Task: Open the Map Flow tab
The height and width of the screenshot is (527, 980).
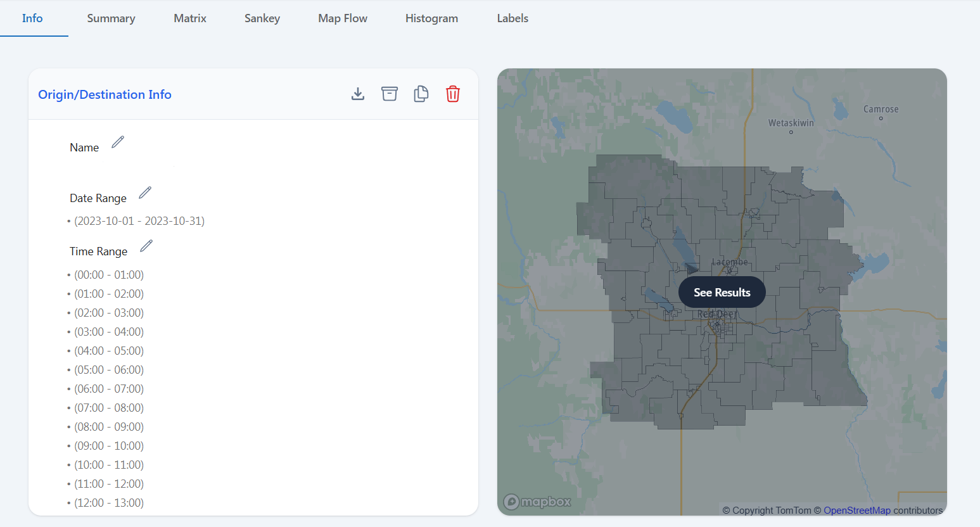Action: coord(343,18)
